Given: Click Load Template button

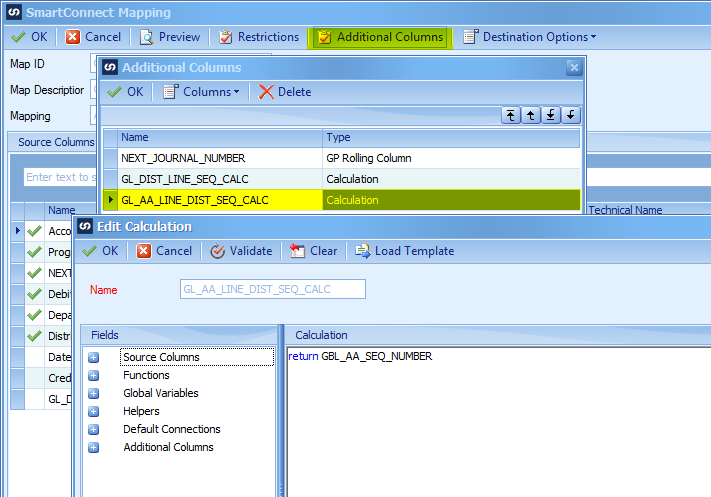Looking at the screenshot, I should click(404, 251).
